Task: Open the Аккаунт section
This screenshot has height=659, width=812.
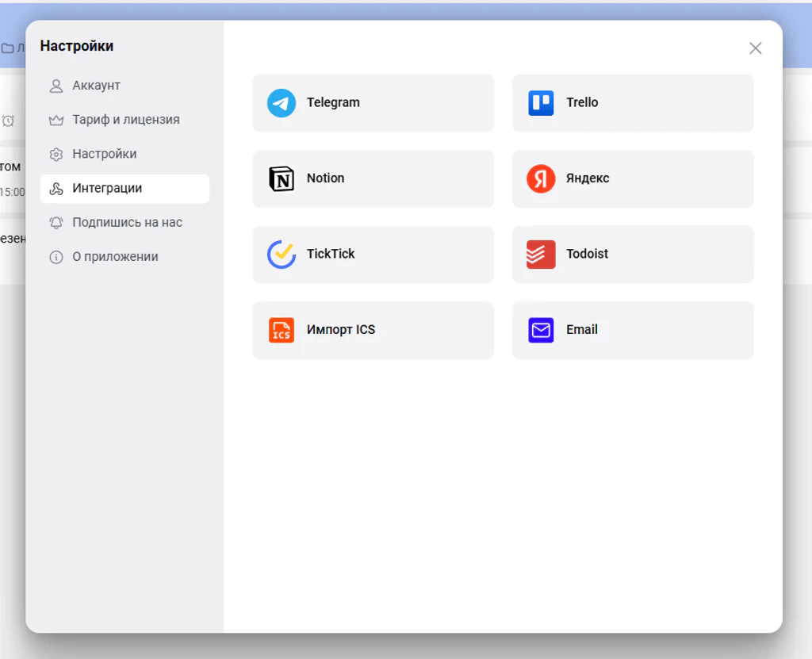Action: coord(124,86)
